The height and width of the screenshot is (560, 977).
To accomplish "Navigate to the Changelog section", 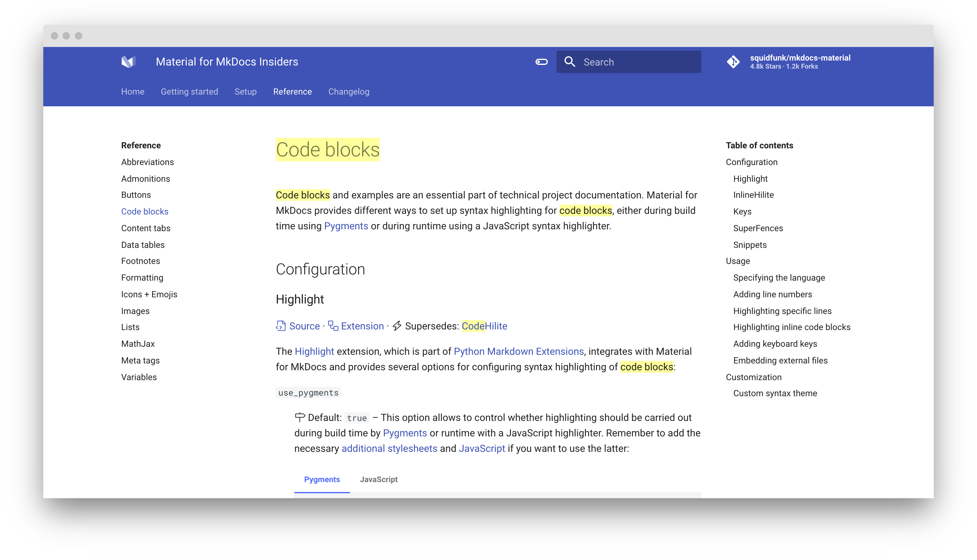I will (x=348, y=91).
